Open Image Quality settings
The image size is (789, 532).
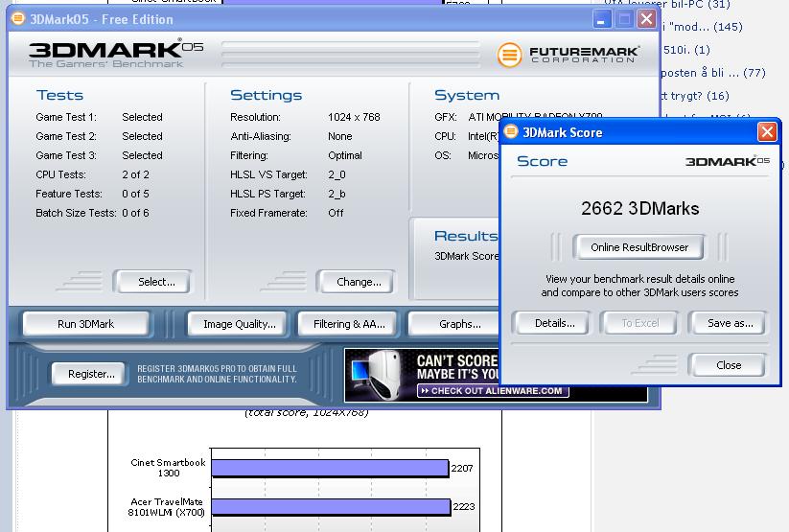point(240,324)
